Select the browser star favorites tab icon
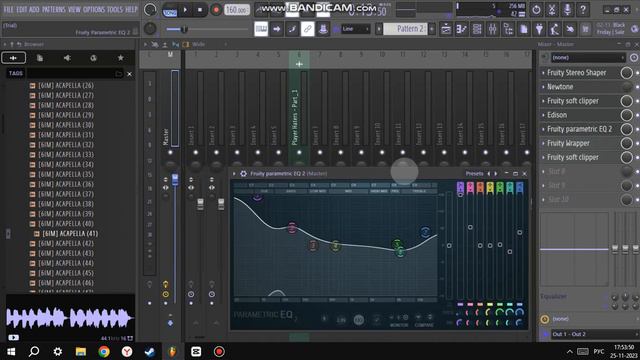640x360 pixels. pyautogui.click(x=120, y=58)
